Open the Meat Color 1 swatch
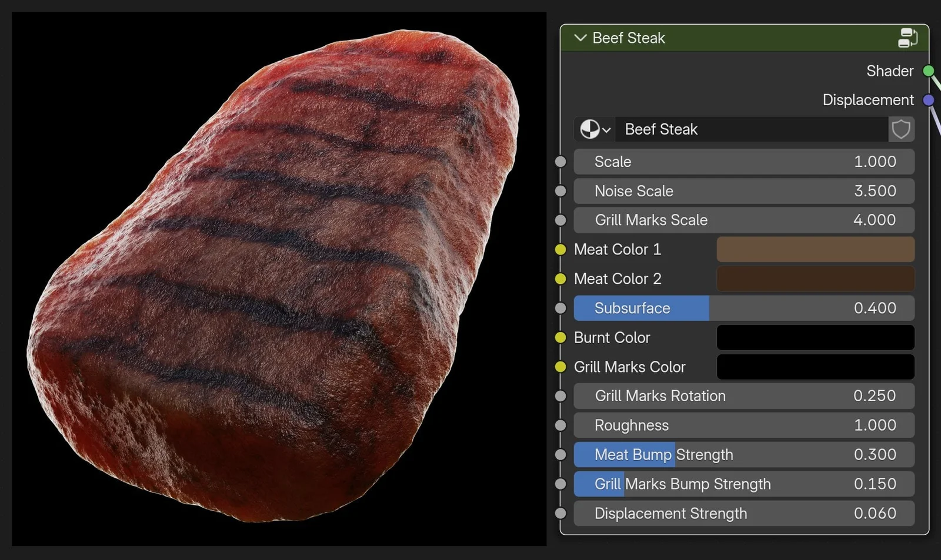This screenshot has height=560, width=941. [815, 249]
